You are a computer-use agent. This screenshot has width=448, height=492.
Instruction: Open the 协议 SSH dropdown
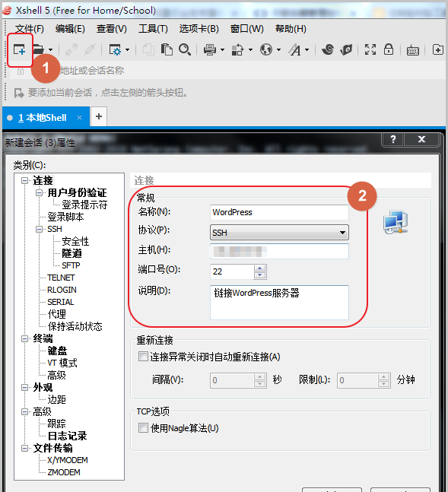[x=279, y=233]
